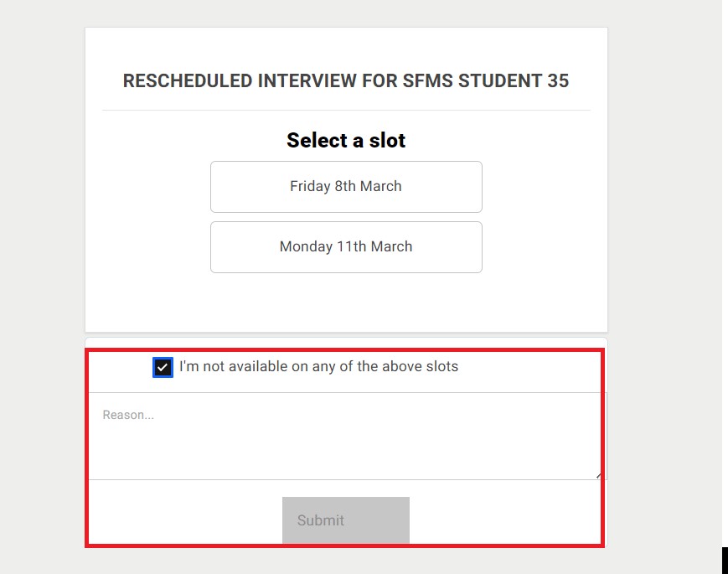The width and height of the screenshot is (728, 574).
Task: Uncheck 'I'm not available on any of the above slots'
Action: pos(163,367)
